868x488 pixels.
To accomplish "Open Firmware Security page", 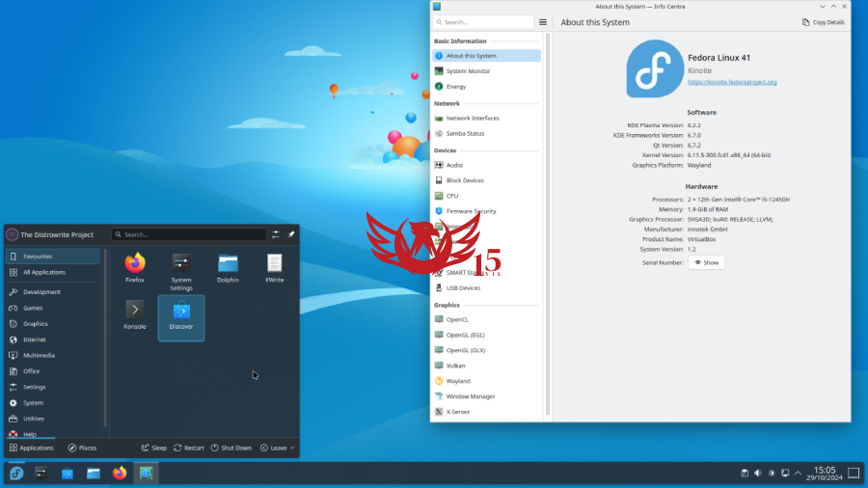I will (x=487, y=211).
